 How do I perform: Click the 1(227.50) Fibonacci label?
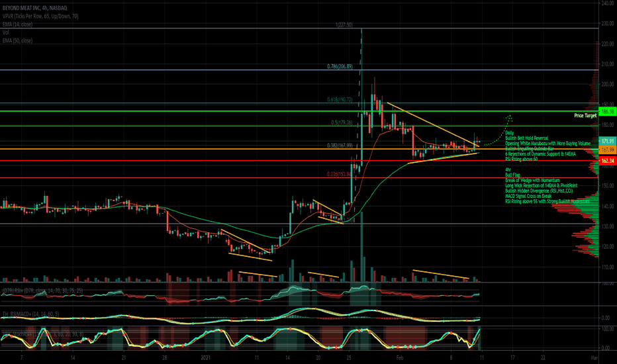tap(344, 24)
